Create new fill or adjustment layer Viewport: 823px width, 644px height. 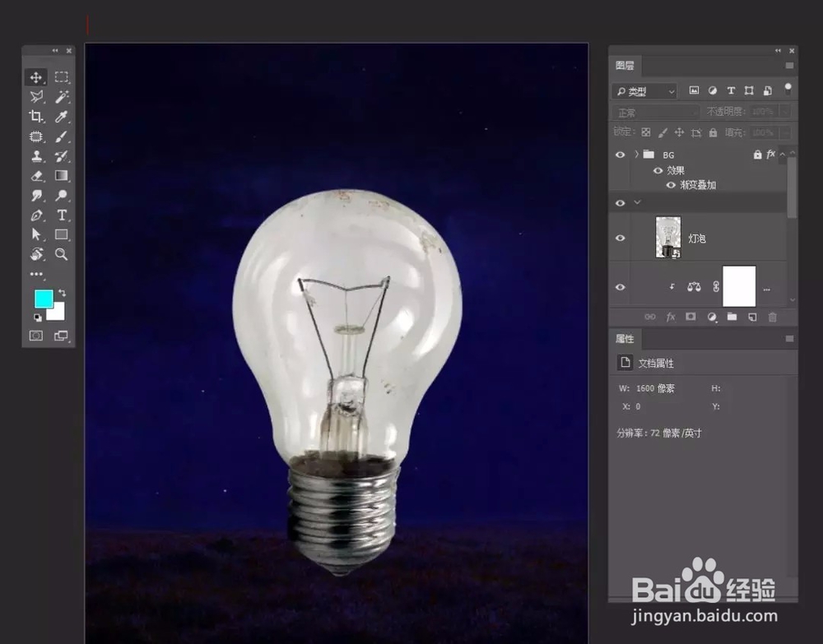[x=712, y=317]
